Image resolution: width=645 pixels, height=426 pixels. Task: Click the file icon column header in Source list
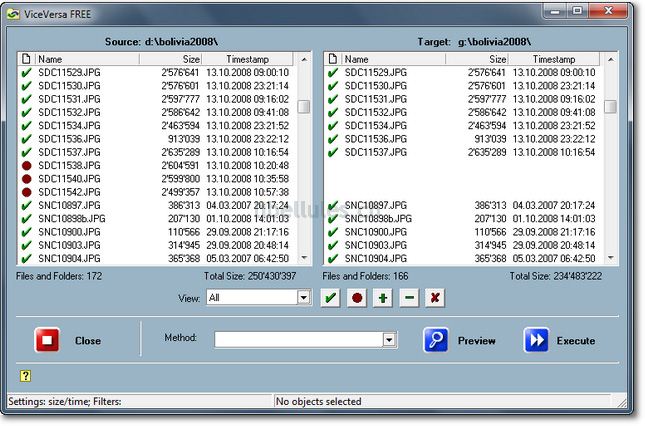tap(27, 59)
